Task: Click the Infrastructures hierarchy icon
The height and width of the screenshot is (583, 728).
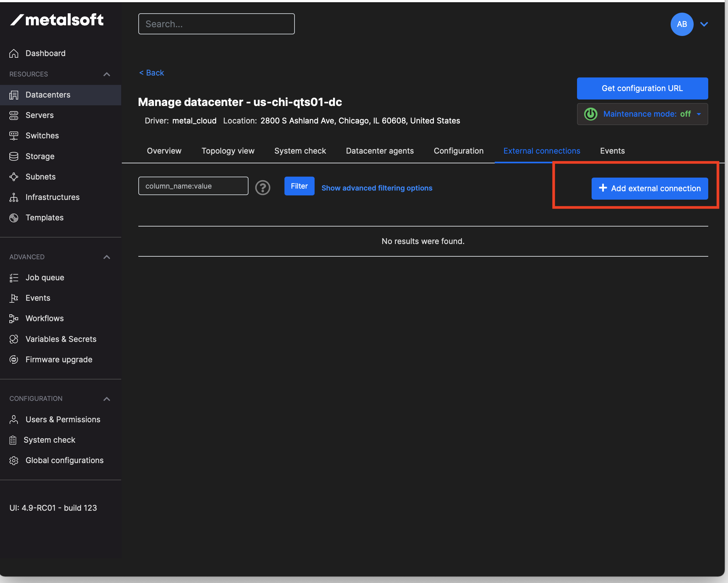Action: coord(14,197)
